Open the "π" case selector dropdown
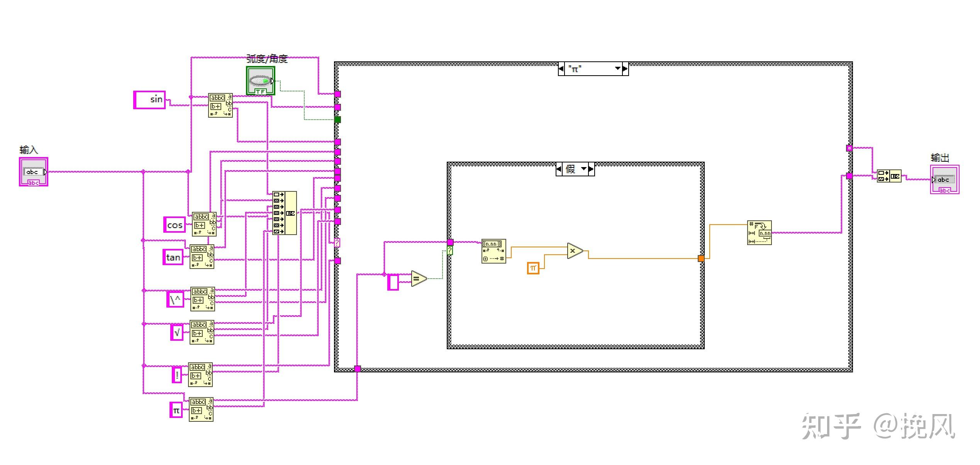Screen dimensions: 980x465 pyautogui.click(x=617, y=69)
